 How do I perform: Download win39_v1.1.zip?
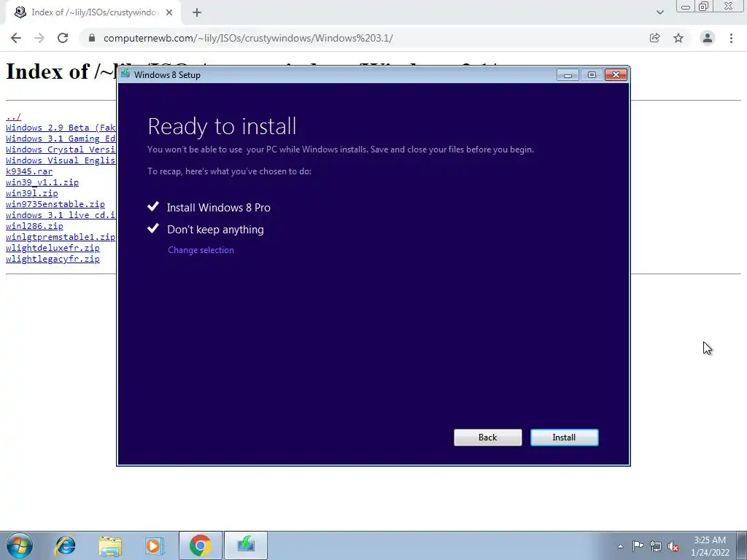(42, 182)
